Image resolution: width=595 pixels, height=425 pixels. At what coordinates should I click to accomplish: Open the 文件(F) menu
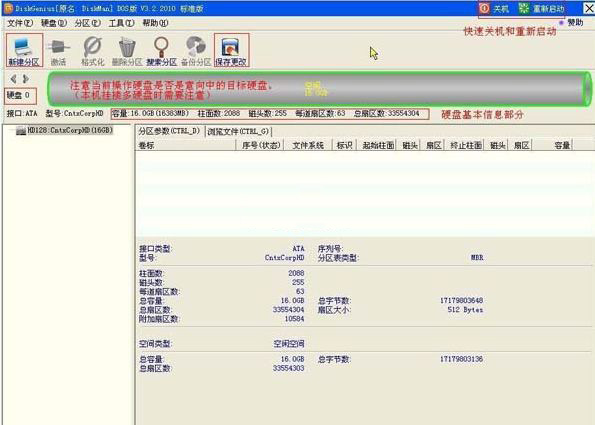pyautogui.click(x=20, y=23)
